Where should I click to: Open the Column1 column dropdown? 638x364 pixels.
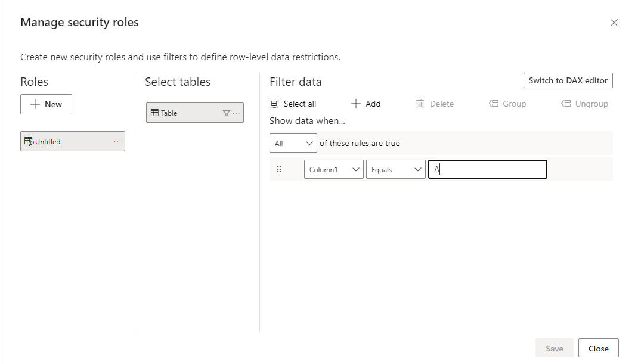(334, 170)
